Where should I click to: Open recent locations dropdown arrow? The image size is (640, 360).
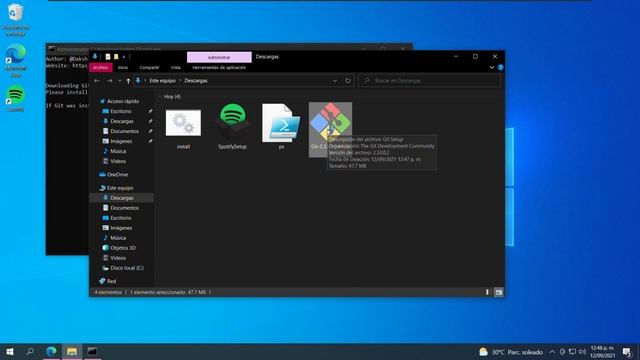(x=120, y=81)
